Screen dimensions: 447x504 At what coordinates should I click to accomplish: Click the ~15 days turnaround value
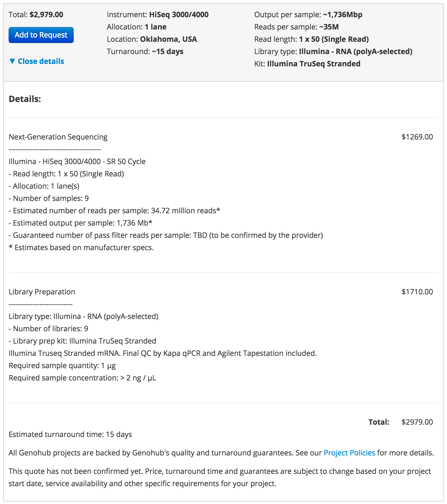coord(168,51)
